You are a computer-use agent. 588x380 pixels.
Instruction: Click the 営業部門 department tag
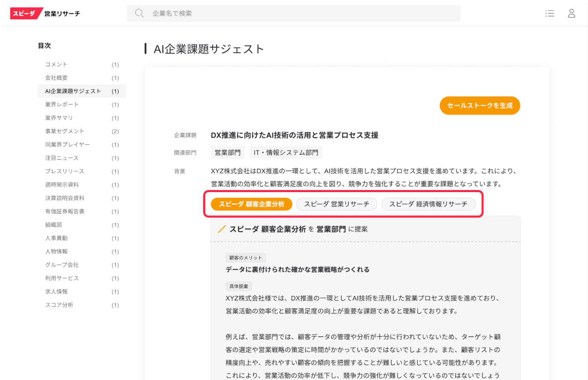(x=228, y=152)
